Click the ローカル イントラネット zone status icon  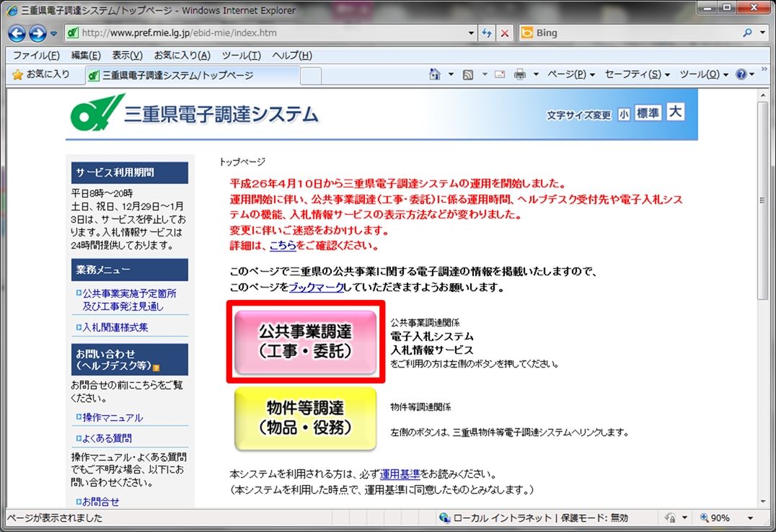coord(444,518)
